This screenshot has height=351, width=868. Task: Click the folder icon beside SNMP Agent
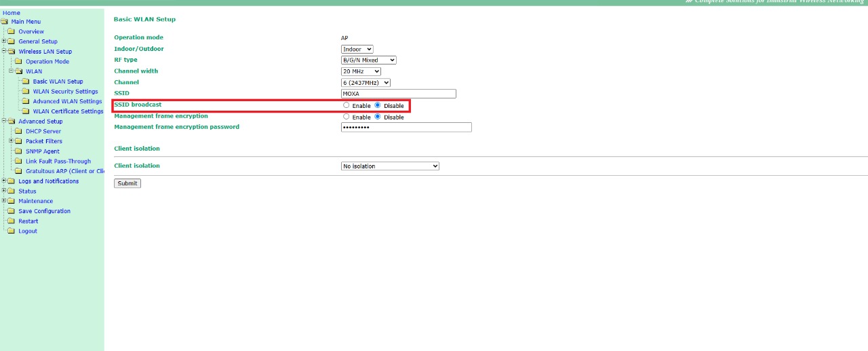pos(18,151)
